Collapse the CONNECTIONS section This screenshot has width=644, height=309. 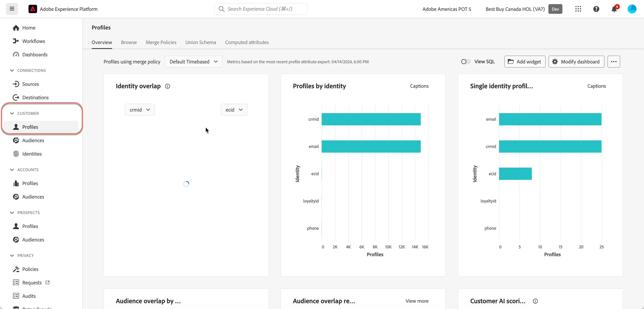click(12, 71)
